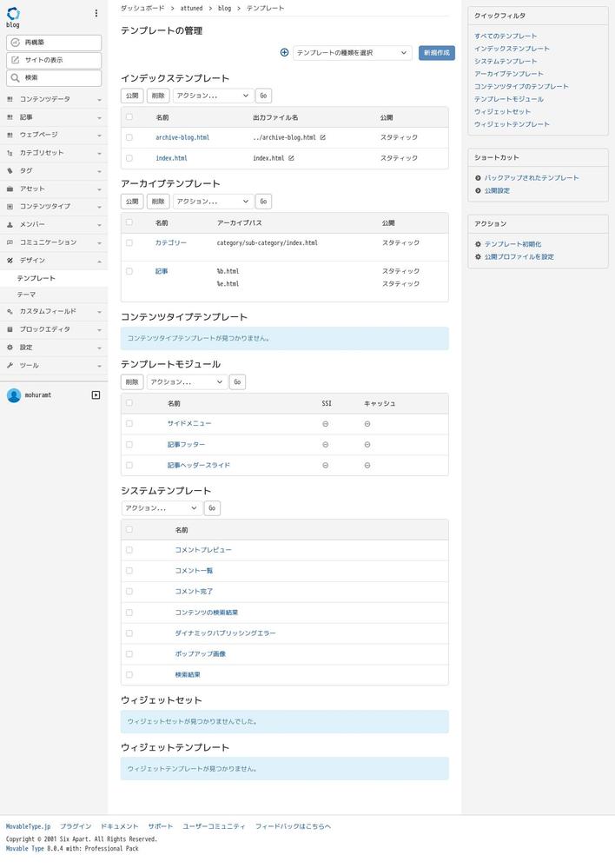
Task: Expand the コンテンツデータ sidebar menu
Action: coord(54,99)
